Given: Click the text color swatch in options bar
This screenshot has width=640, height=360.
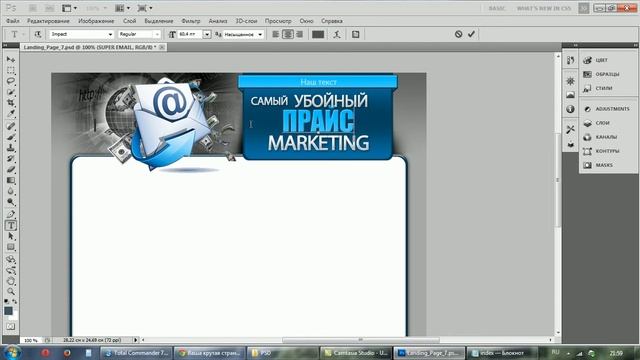Looking at the screenshot, I should point(318,34).
